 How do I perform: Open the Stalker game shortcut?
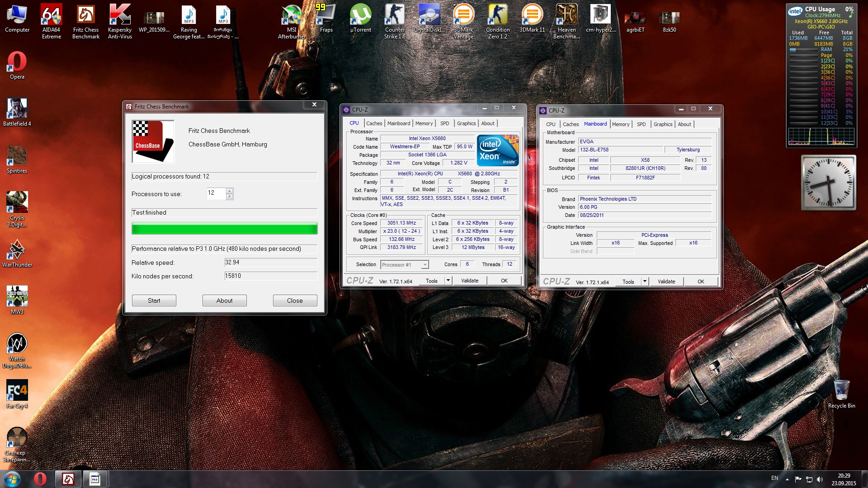(x=17, y=444)
